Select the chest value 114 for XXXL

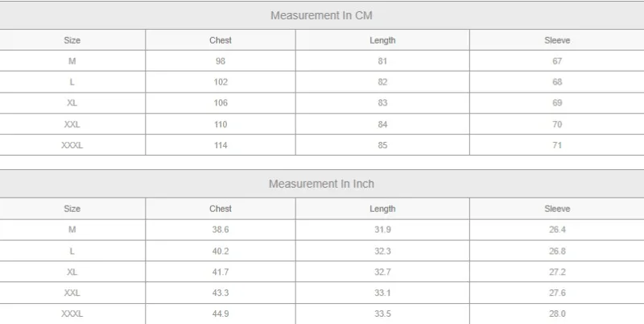221,145
